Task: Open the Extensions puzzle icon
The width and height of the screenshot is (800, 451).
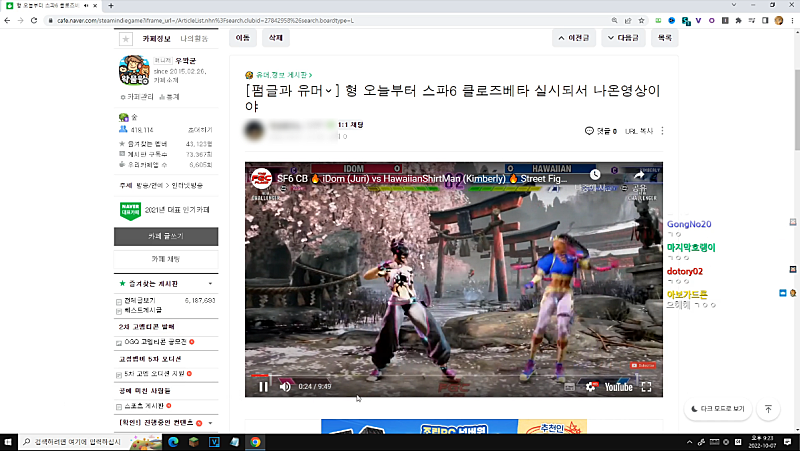Action: [738, 20]
